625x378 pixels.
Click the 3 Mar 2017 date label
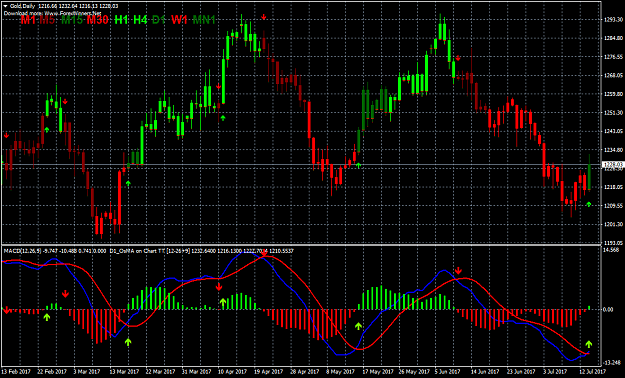[x=88, y=371]
